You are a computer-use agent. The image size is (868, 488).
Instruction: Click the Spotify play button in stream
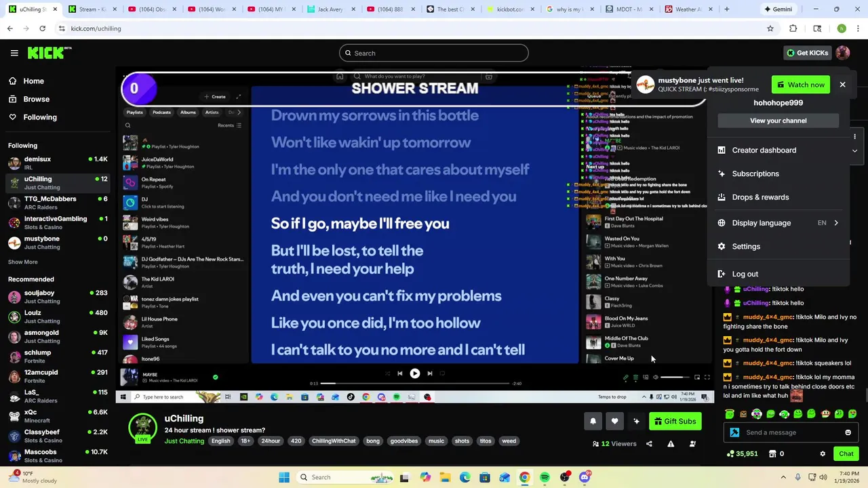pyautogui.click(x=414, y=373)
